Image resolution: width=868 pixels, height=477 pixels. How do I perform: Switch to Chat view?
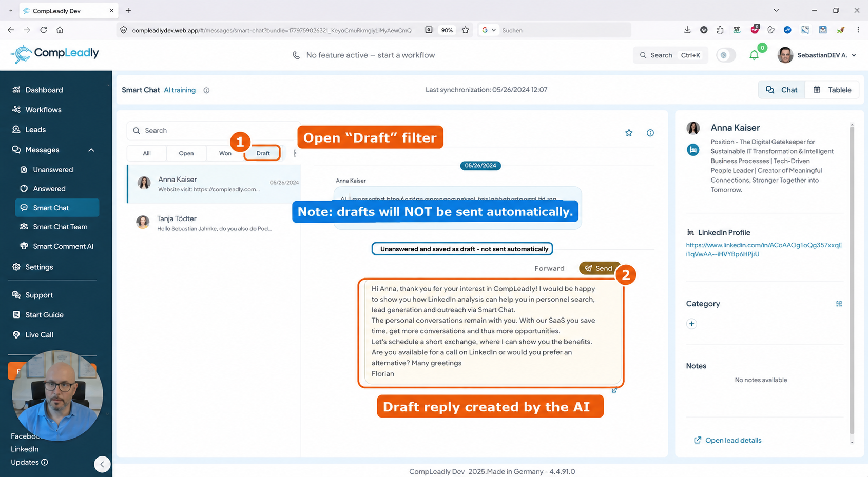point(782,90)
